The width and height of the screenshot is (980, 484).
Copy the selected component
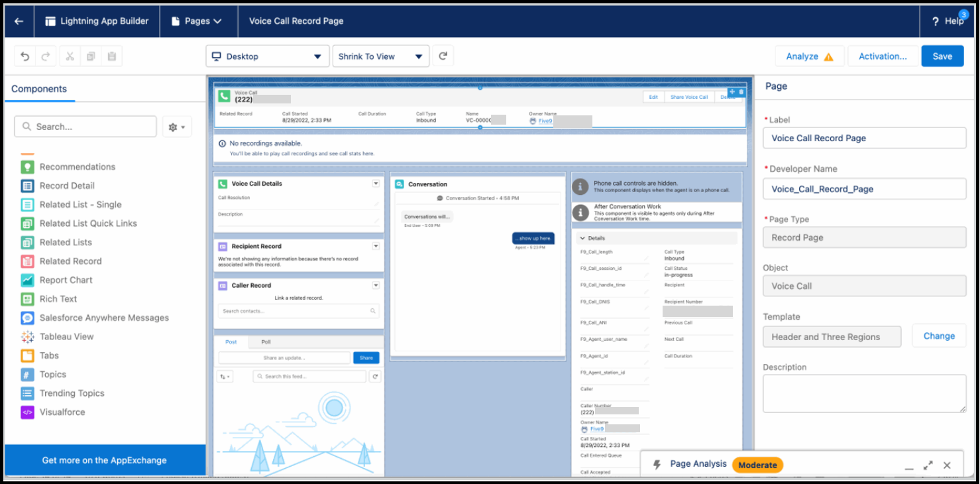click(x=91, y=56)
